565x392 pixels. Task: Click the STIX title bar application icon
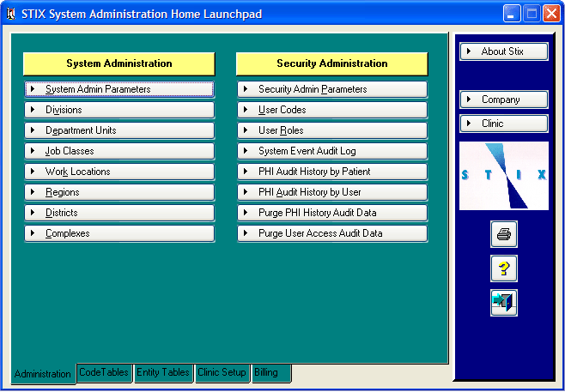11,14
